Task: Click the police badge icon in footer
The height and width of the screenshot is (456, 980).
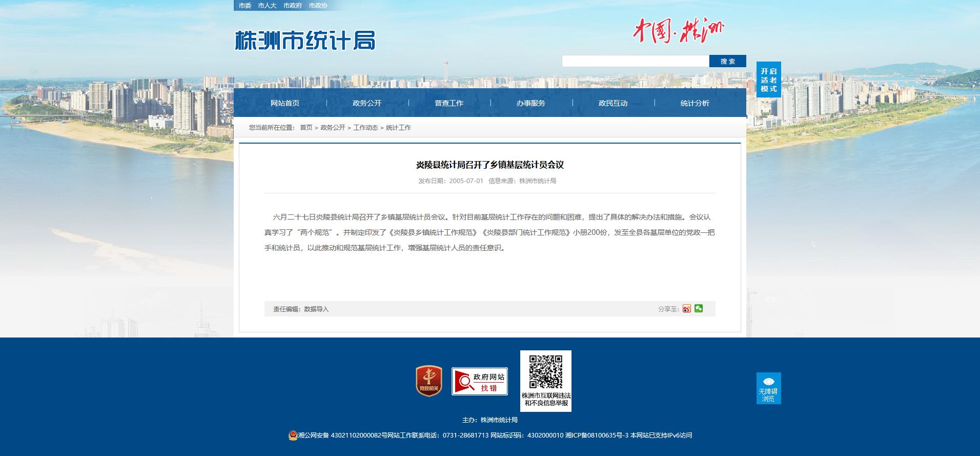Action: pyautogui.click(x=293, y=435)
